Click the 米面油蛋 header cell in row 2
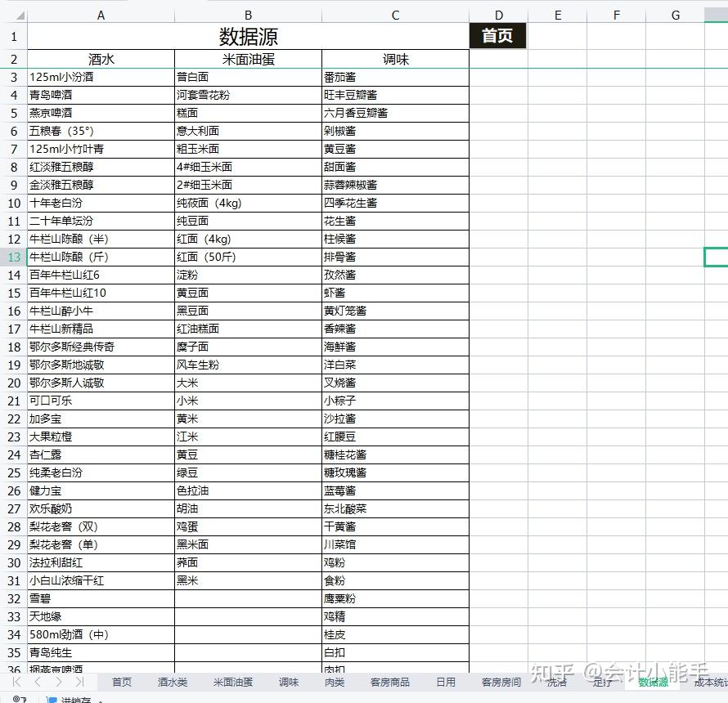This screenshot has width=728, height=703. 248,59
